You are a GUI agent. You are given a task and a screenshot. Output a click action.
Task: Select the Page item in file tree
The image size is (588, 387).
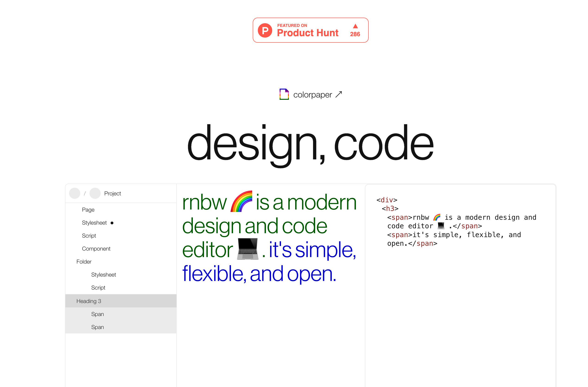[121, 210]
